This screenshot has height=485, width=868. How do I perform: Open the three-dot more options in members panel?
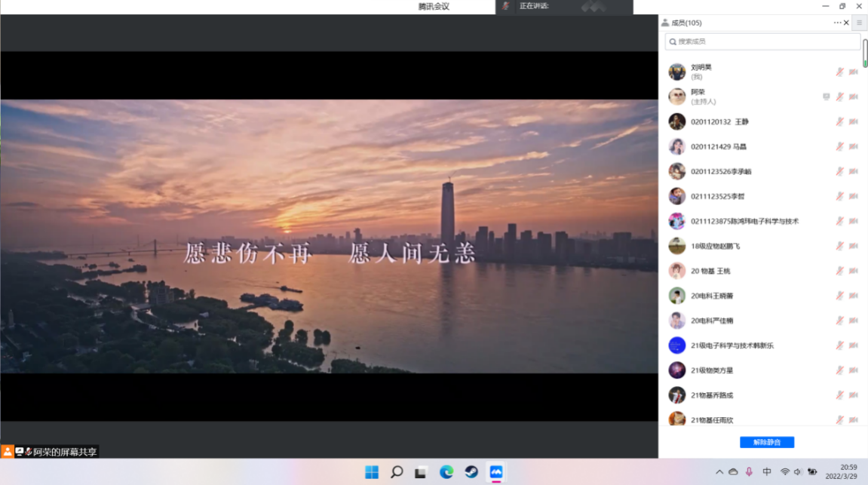pyautogui.click(x=837, y=23)
